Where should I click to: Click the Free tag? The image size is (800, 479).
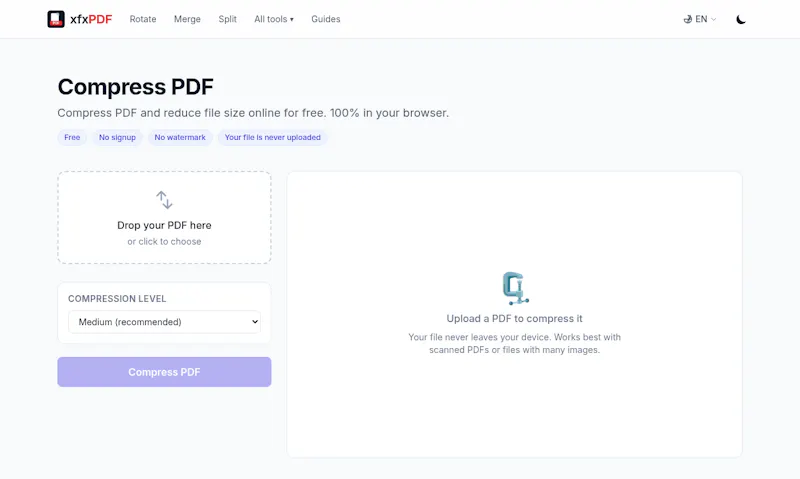click(72, 137)
